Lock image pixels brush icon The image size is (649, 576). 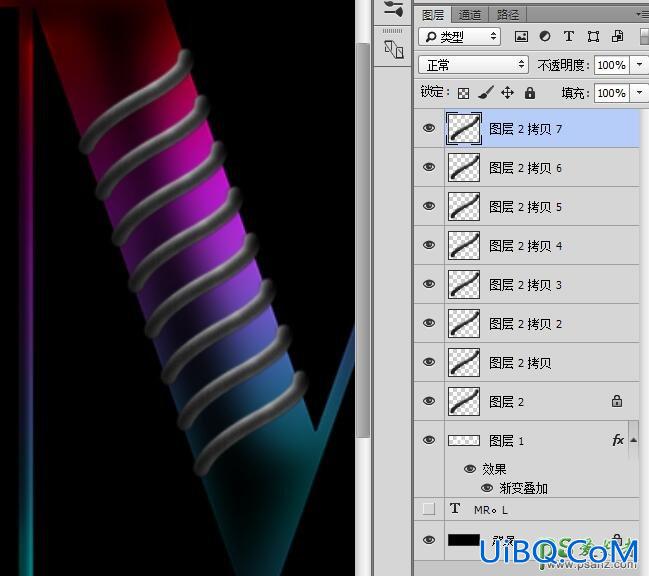[x=486, y=93]
